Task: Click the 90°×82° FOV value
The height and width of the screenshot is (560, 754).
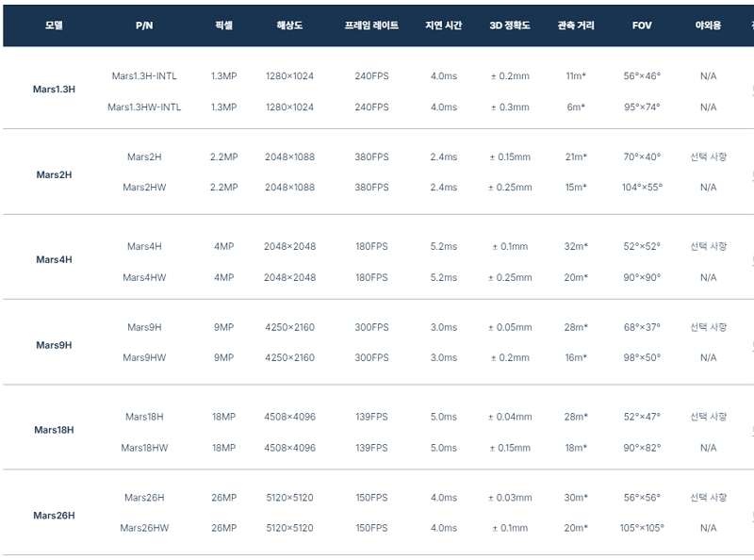Action: point(642,448)
